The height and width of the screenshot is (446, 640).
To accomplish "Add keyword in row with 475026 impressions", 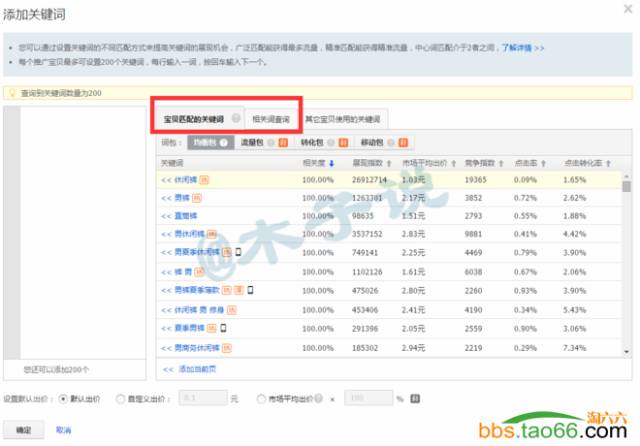I will pos(190,290).
